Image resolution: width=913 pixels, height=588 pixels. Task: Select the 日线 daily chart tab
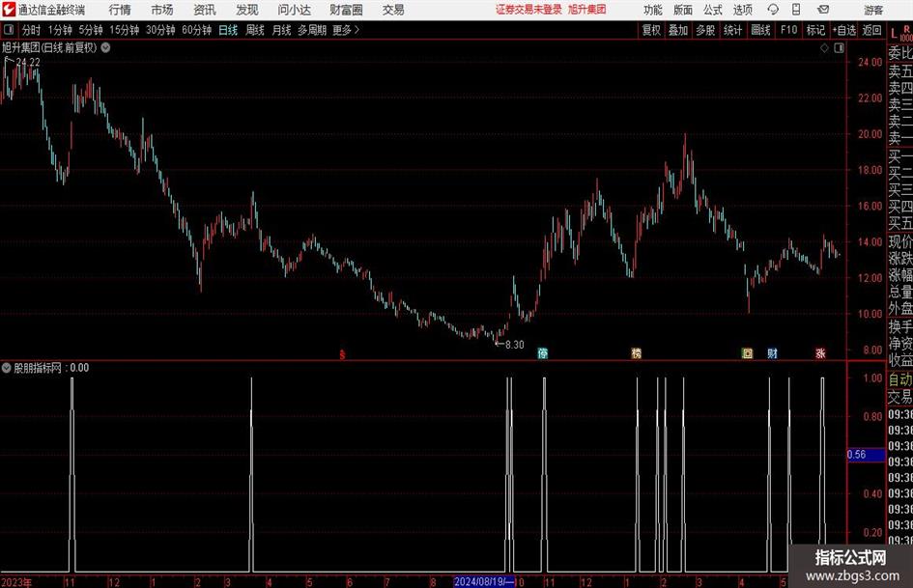pos(228,30)
